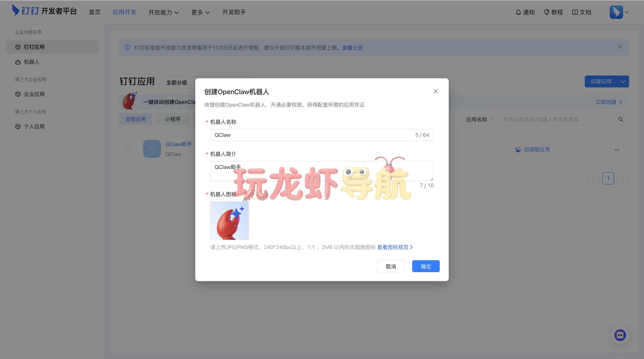Select 应用开发 in the top navigation
This screenshot has height=359, width=644.
[124, 12]
